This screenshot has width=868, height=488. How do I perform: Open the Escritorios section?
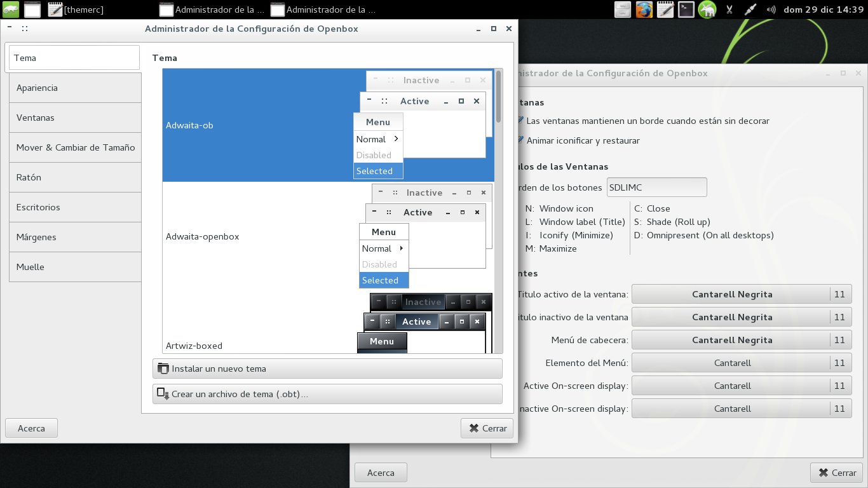tap(75, 207)
